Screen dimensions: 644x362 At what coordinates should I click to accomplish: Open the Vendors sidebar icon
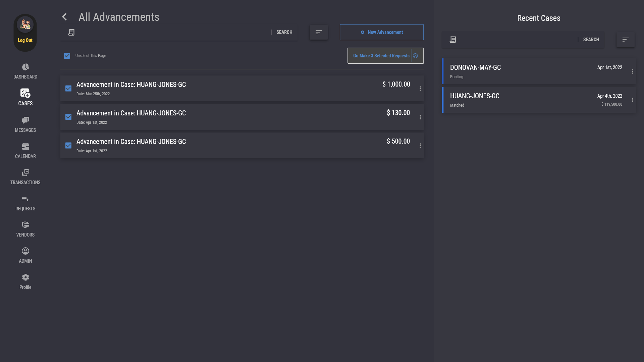point(25,225)
